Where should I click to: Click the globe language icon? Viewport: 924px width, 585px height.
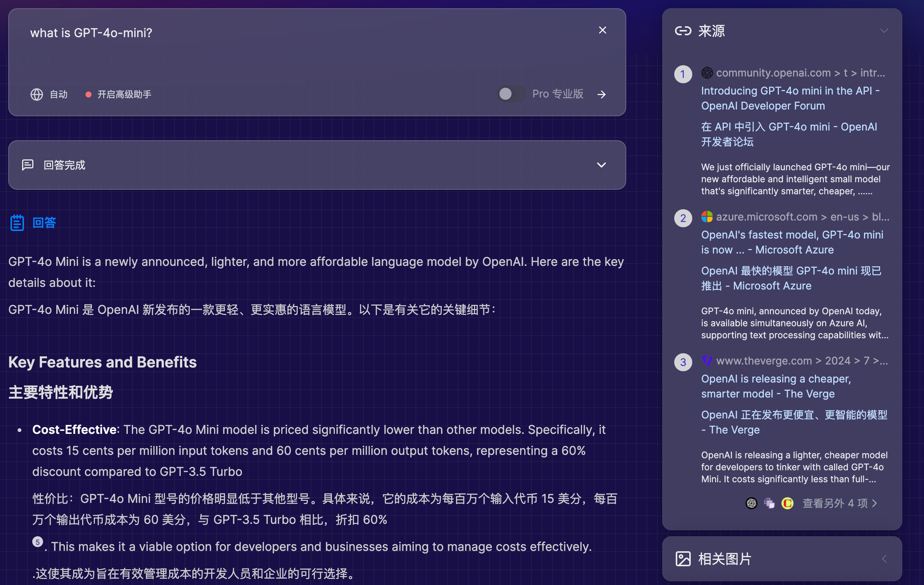(x=37, y=94)
